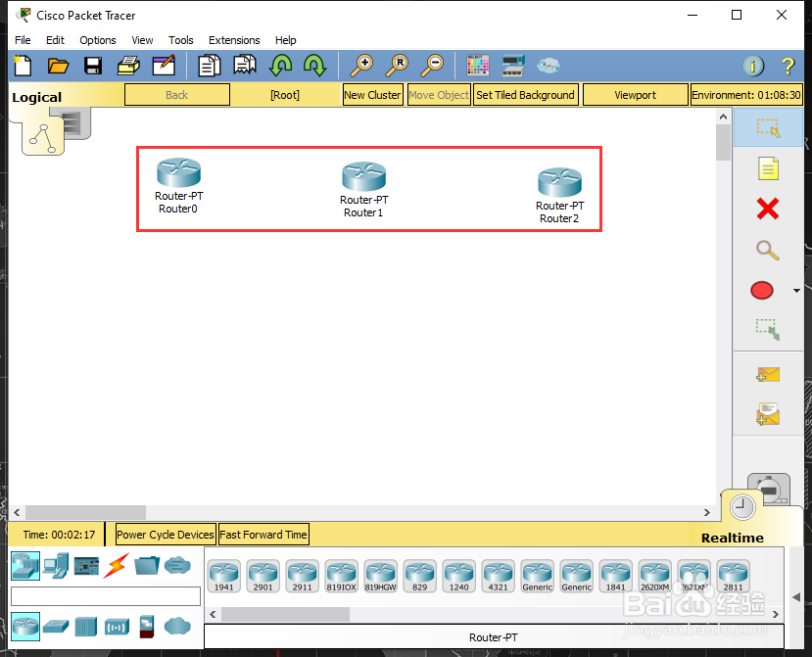This screenshot has width=812, height=657.
Task: Click the Paste icon in the toolbar
Action: (x=245, y=66)
